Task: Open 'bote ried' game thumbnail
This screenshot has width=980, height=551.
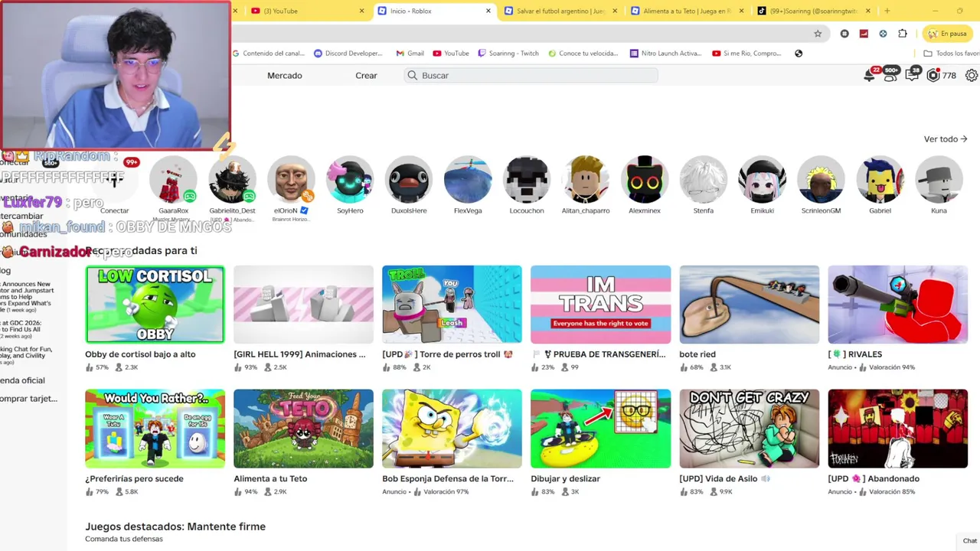Action: tap(749, 305)
